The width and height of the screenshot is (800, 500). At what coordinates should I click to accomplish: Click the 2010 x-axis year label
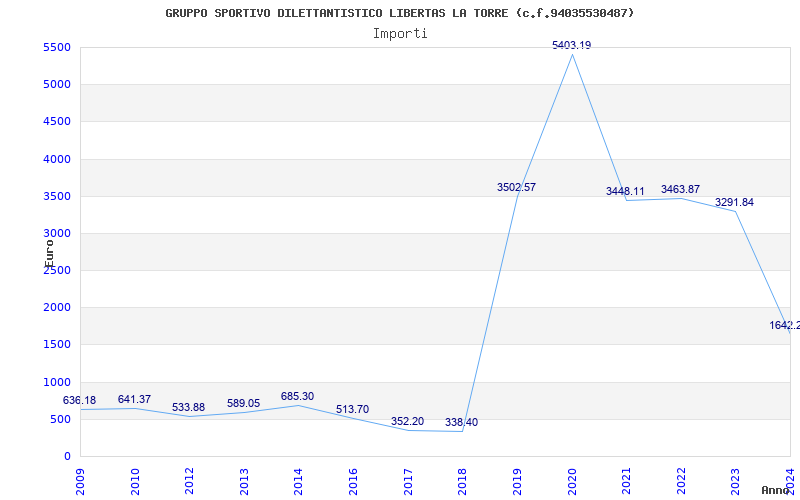tap(135, 481)
